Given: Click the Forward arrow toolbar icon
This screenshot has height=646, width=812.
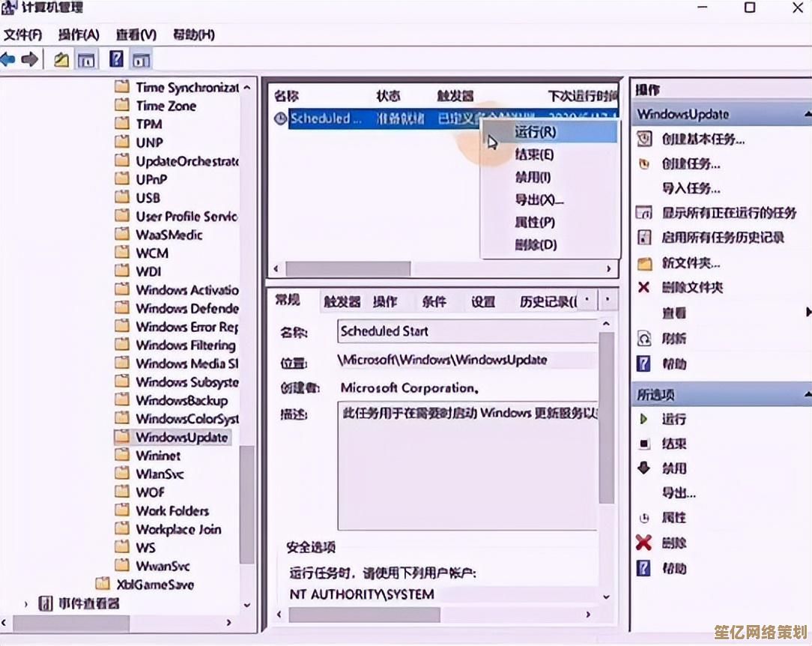Looking at the screenshot, I should [30, 60].
